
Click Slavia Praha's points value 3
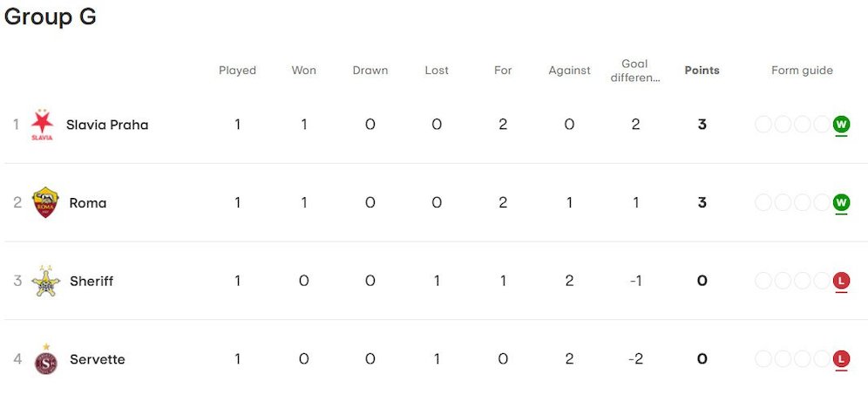click(702, 125)
